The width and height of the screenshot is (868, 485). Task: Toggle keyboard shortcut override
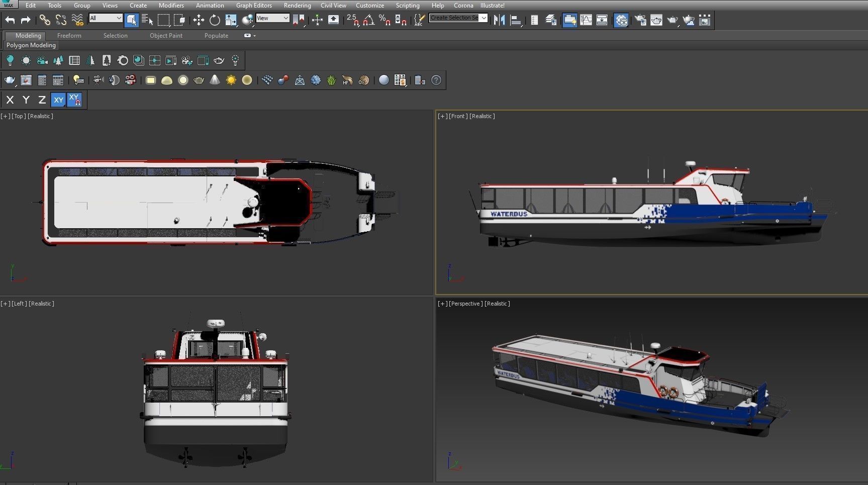click(x=333, y=20)
